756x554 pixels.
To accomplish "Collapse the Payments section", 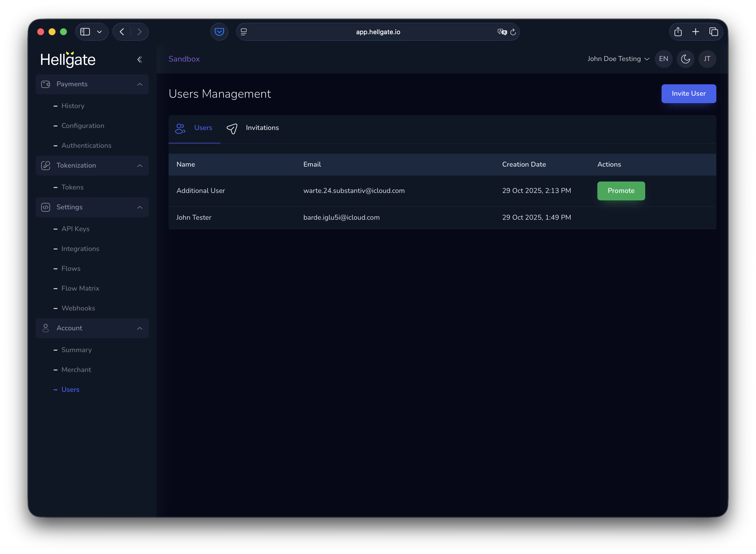I will (x=140, y=85).
